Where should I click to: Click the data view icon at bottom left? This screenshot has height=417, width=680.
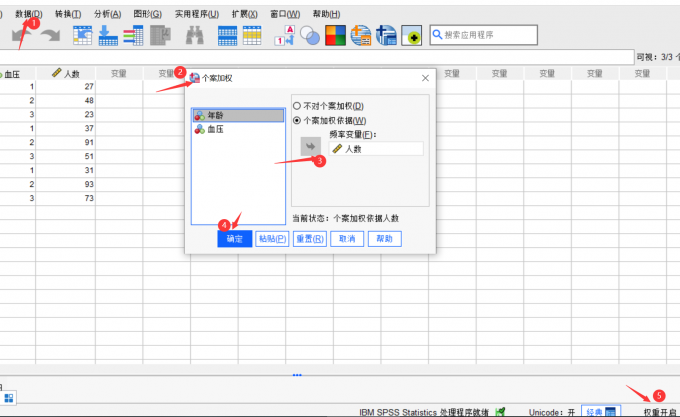(9, 398)
